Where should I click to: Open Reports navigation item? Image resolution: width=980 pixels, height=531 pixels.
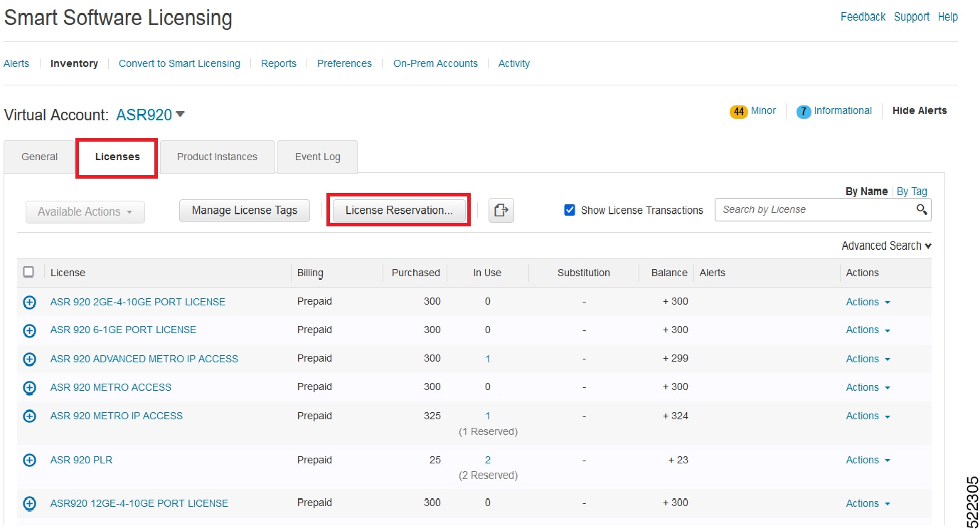tap(279, 63)
